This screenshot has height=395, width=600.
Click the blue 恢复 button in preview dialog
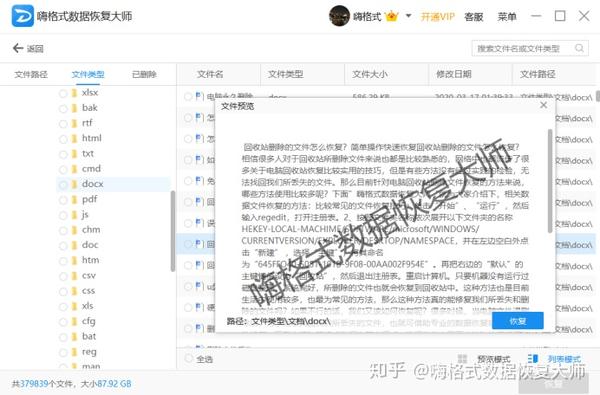[x=518, y=321]
